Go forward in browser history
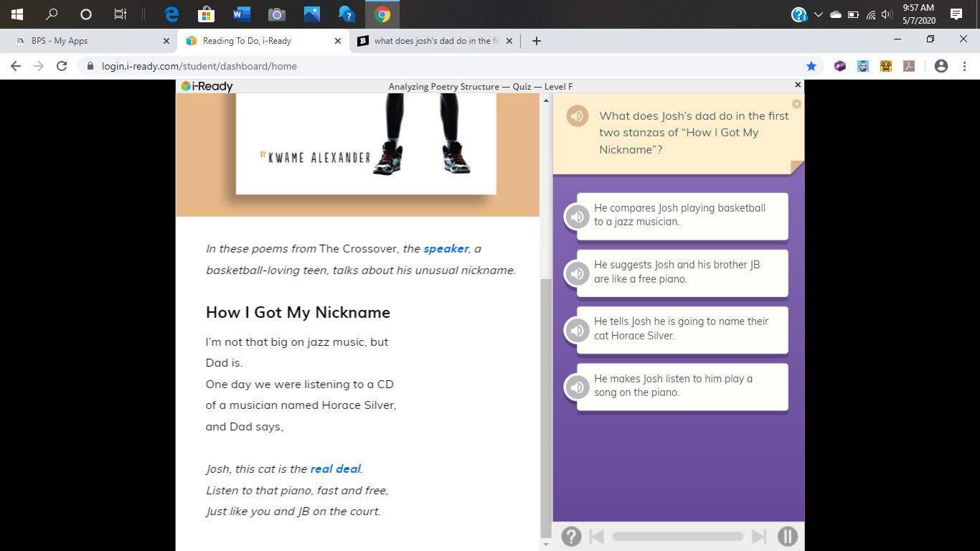The height and width of the screenshot is (551, 980). 39,66
